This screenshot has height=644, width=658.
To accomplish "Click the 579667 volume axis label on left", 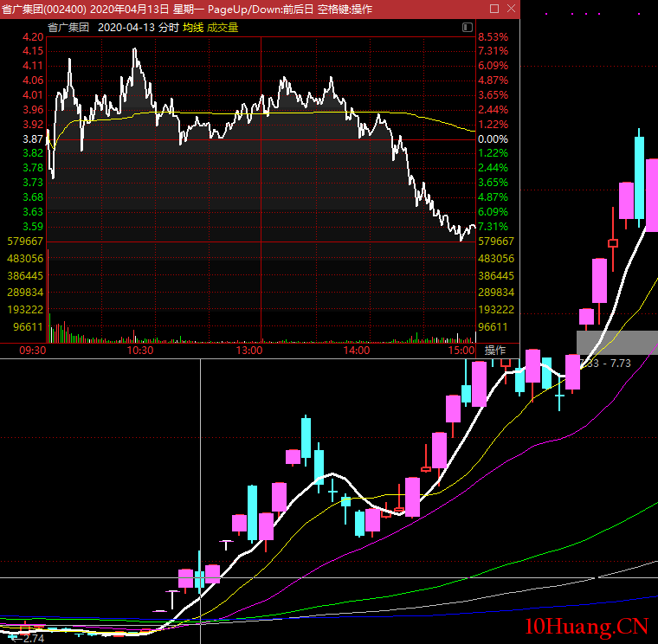I will point(24,241).
